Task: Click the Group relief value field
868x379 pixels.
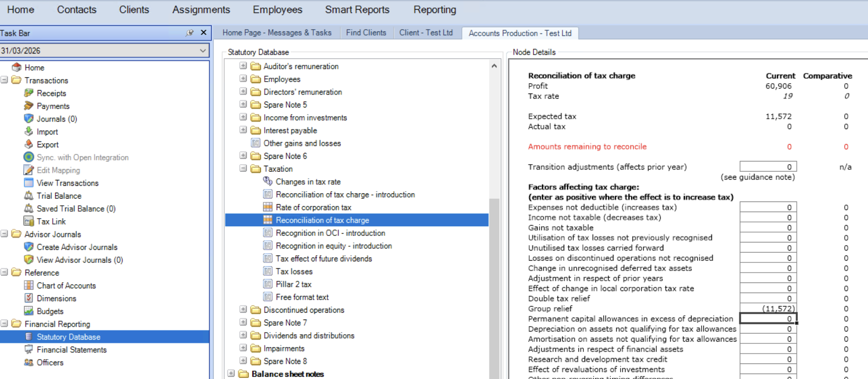Action: point(768,309)
